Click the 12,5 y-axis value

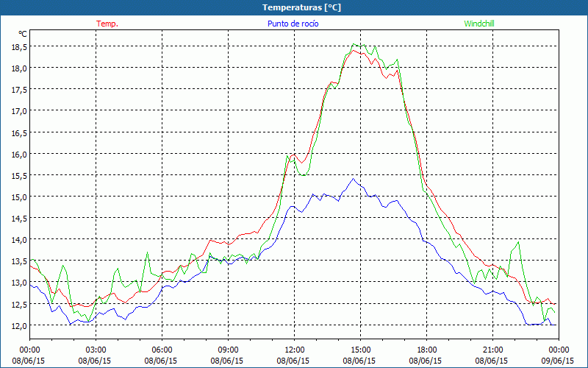[19, 304]
